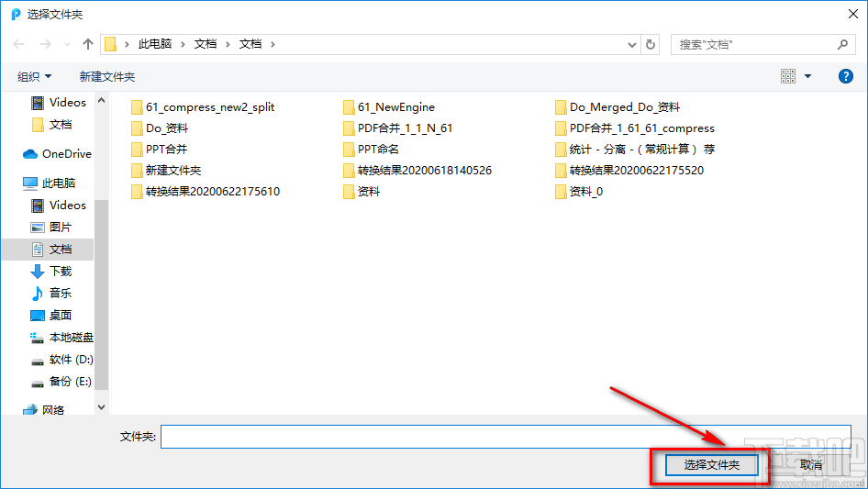Select Videos under quick access
The image size is (868, 489).
click(x=60, y=103)
